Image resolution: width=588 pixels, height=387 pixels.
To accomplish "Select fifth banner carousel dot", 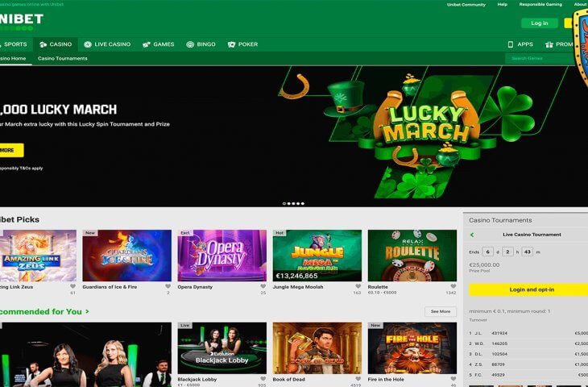I will point(303,203).
